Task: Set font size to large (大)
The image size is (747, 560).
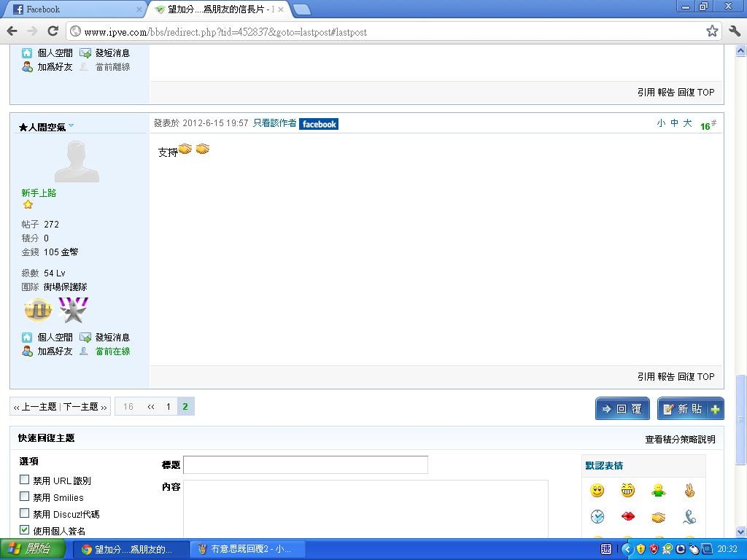Action: pos(687,123)
